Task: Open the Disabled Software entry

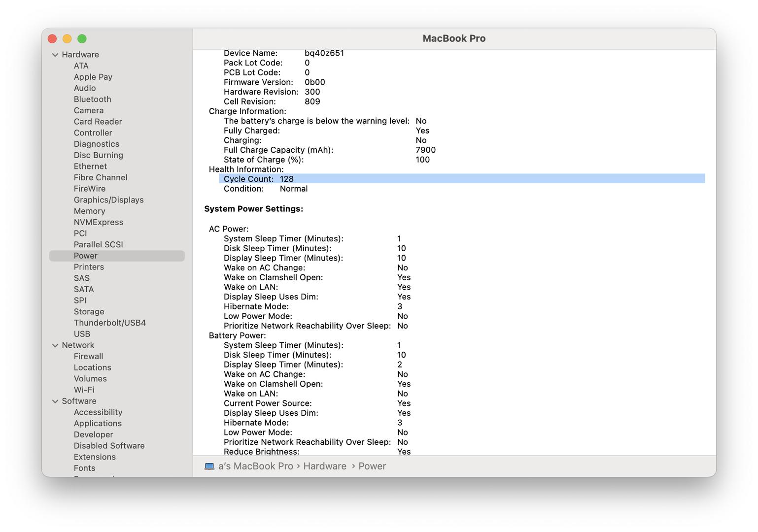Action: (109, 446)
